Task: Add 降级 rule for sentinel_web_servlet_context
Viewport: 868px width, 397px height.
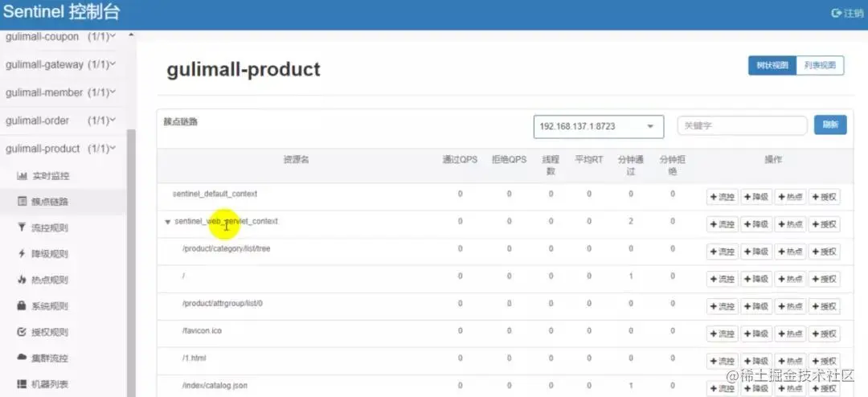Action: pos(756,224)
